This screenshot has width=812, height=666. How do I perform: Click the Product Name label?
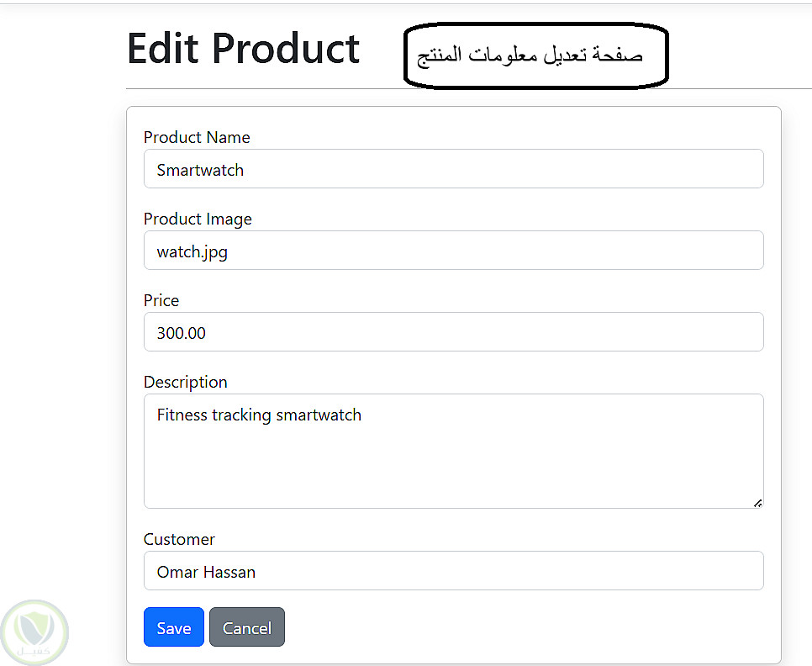tap(197, 137)
